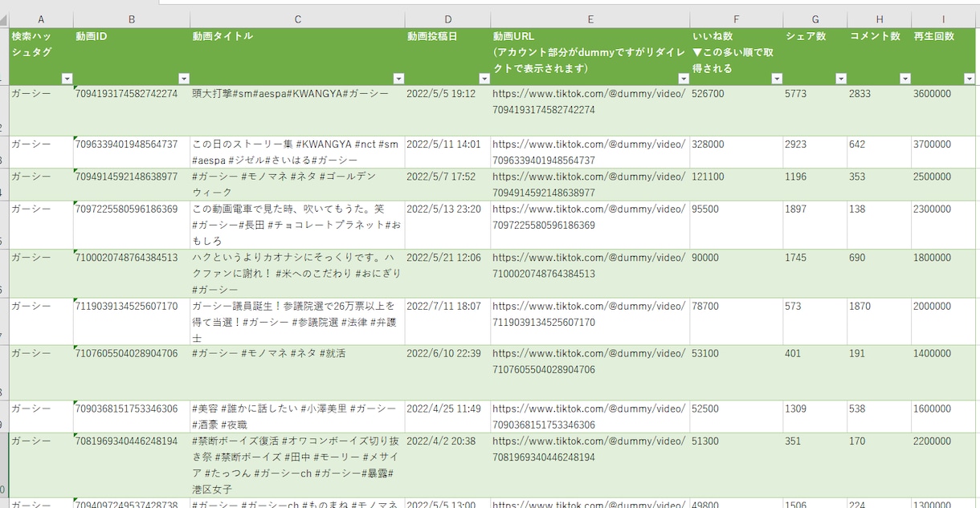Open filter dropdown for コメント数 column
The height and width of the screenshot is (508, 980).
(905, 79)
